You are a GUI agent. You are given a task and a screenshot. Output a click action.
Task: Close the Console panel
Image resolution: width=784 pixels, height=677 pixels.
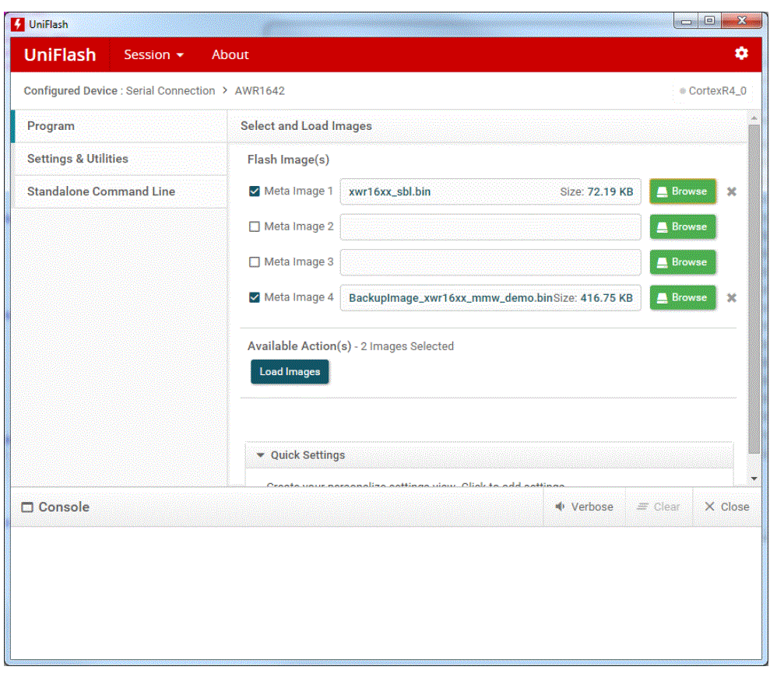(727, 507)
